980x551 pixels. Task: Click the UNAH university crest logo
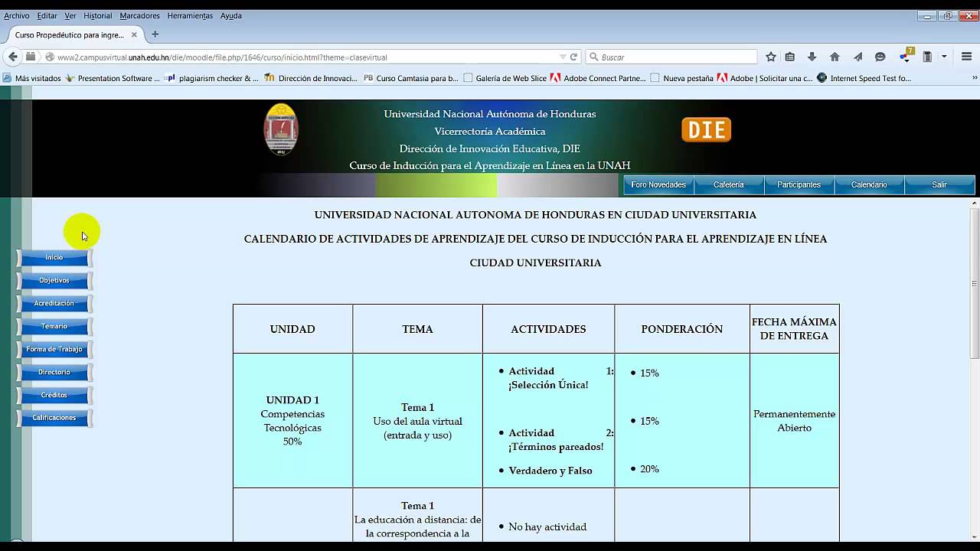[281, 129]
